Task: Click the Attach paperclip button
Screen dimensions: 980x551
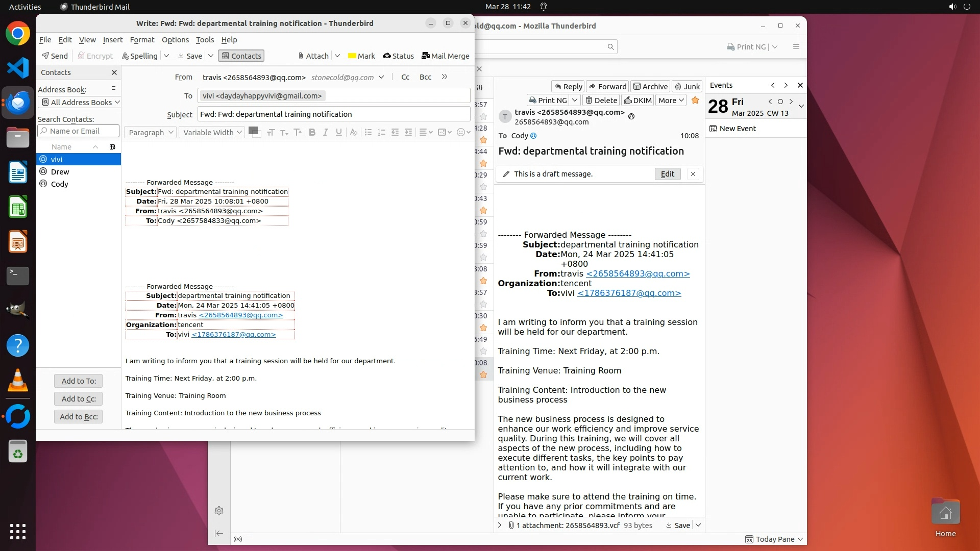Action: pyautogui.click(x=313, y=56)
